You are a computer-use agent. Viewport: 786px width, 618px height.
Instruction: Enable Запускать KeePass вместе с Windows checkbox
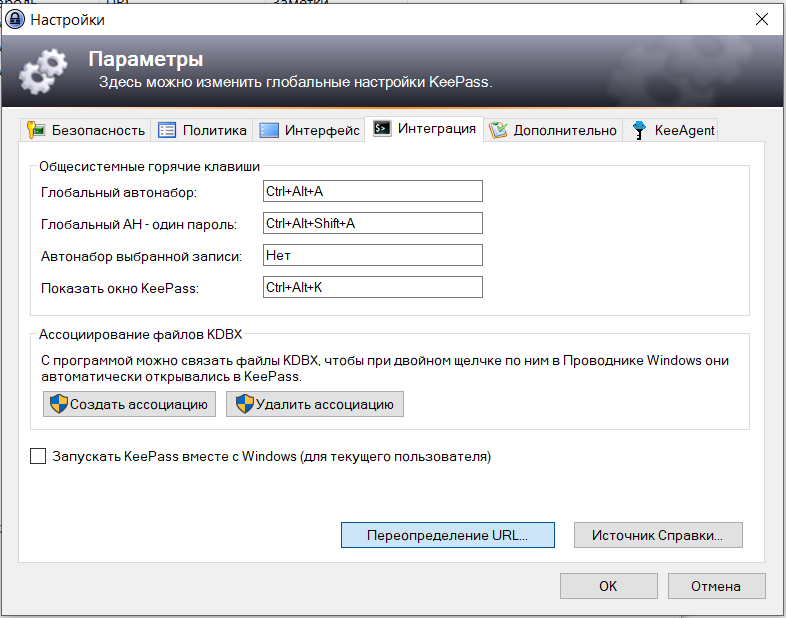(38, 457)
